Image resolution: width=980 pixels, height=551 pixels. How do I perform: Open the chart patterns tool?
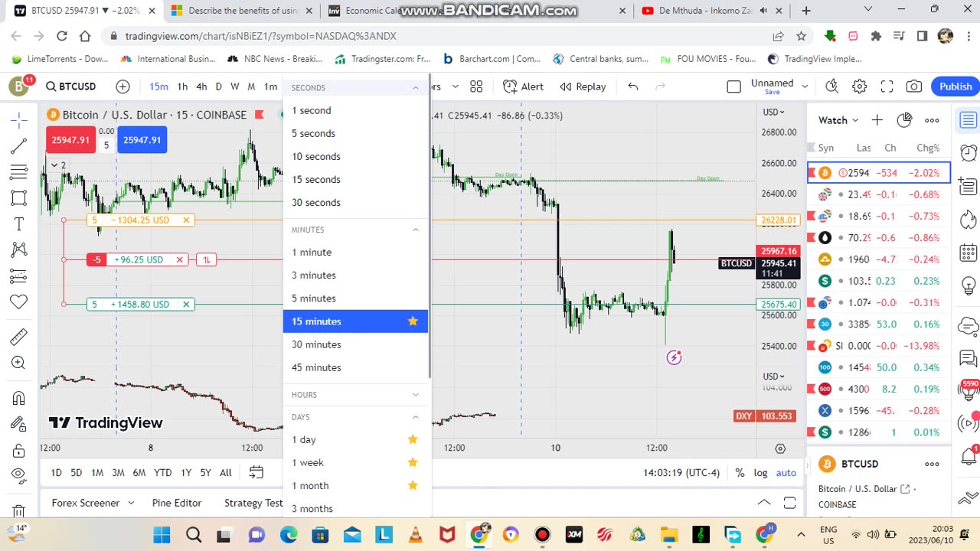[x=19, y=249]
